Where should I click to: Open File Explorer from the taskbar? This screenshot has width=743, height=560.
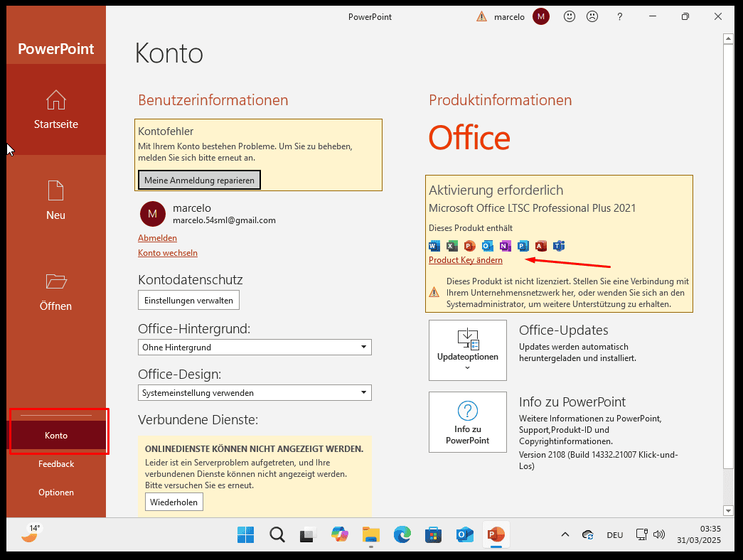click(x=371, y=534)
